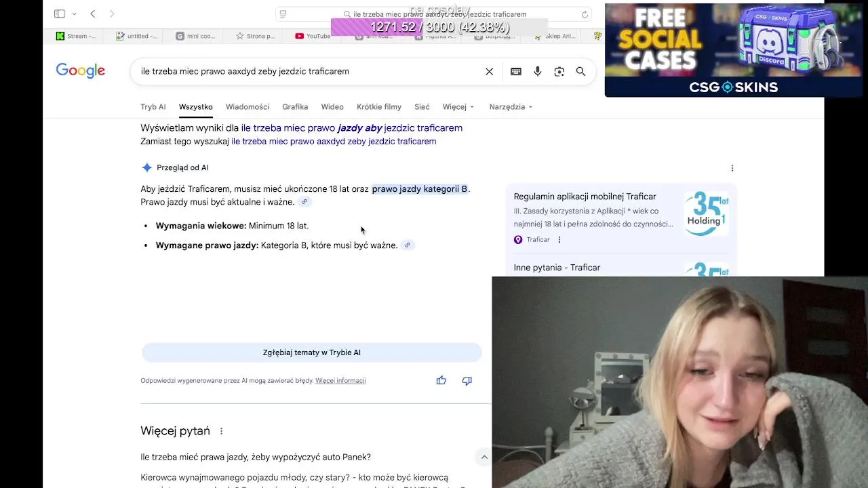Screen dimensions: 868x488
Task: Open Więcej pytań three-dot menu
Action: (221, 431)
